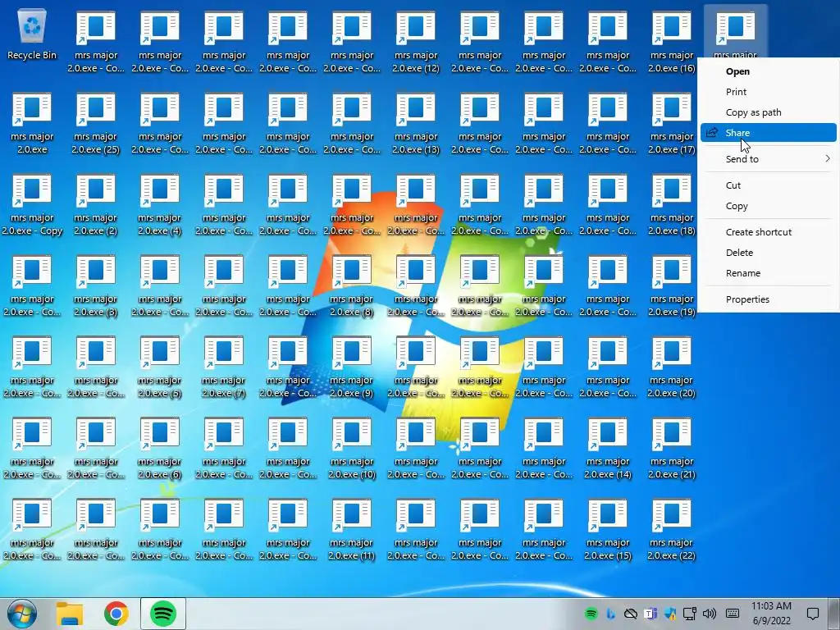Open the Windows Start orb
The width and height of the screenshot is (840, 630).
(x=22, y=614)
